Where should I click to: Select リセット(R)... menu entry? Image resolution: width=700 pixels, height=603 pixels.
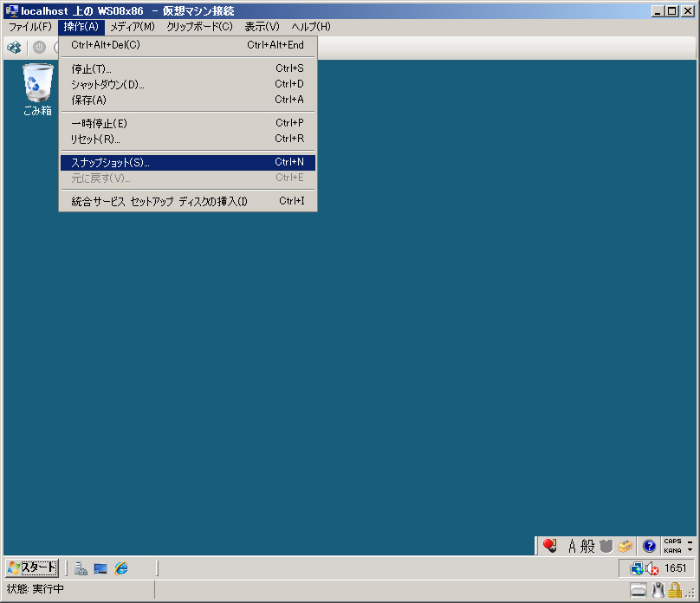click(187, 139)
